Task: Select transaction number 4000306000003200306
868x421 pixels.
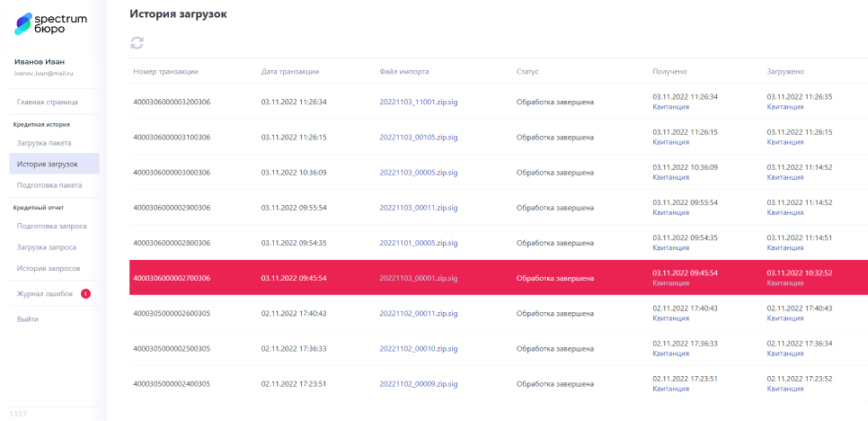Action: click(172, 102)
